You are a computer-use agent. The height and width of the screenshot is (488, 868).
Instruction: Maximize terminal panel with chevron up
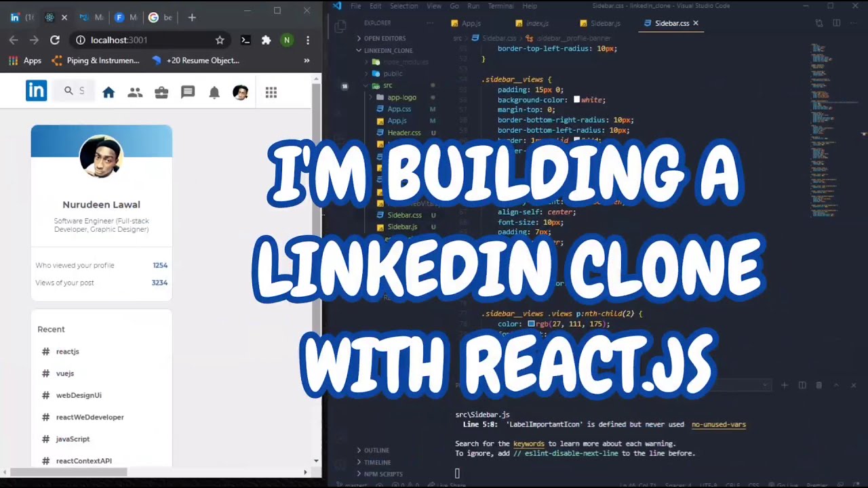[836, 385]
